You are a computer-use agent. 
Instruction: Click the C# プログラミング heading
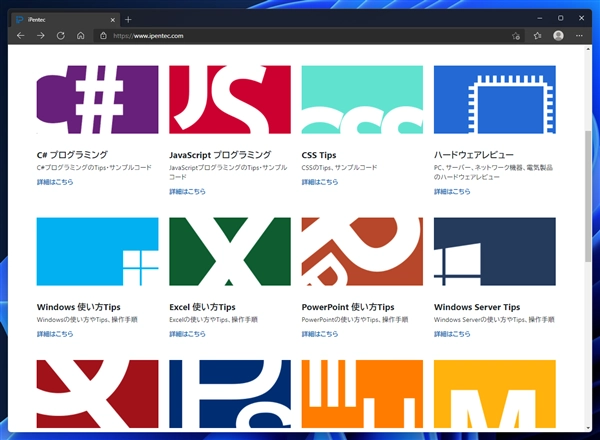[x=72, y=155]
